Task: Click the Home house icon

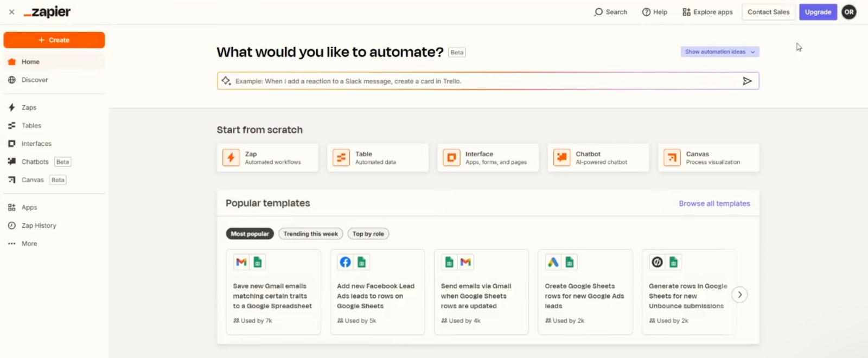Action: 12,62
